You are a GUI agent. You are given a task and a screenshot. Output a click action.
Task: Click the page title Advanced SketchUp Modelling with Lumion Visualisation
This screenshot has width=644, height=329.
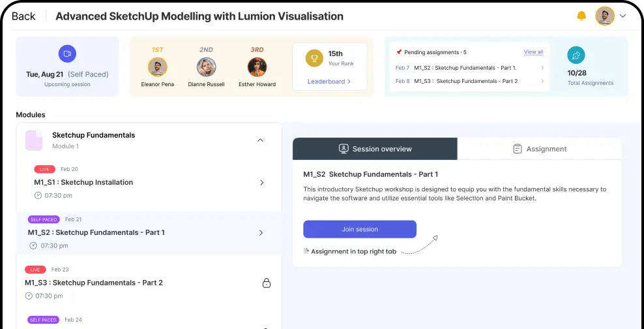click(x=199, y=16)
